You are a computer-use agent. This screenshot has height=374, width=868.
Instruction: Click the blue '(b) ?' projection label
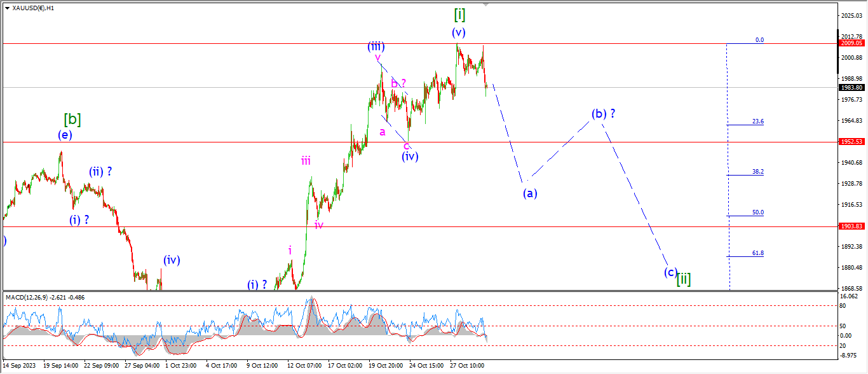pos(603,114)
